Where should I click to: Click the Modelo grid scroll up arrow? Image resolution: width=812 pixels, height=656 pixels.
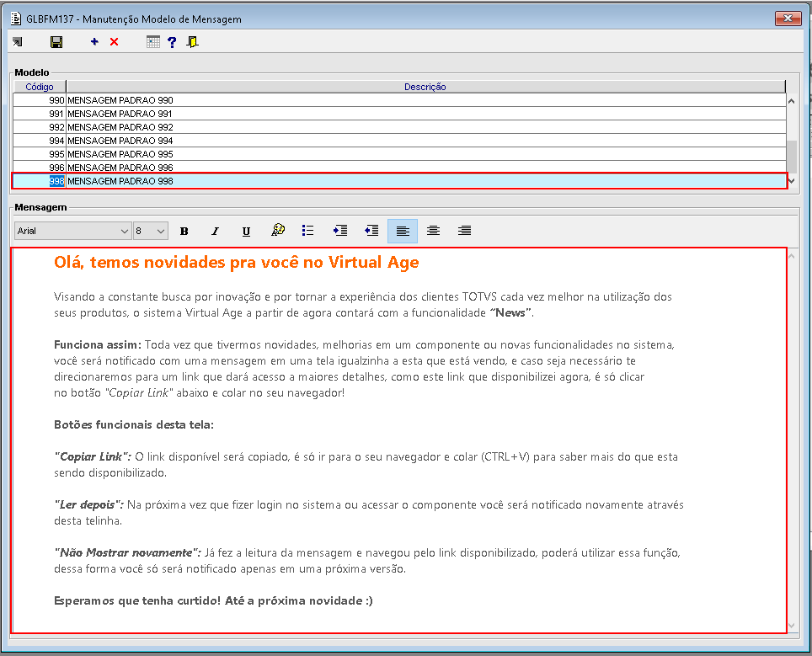(x=791, y=101)
